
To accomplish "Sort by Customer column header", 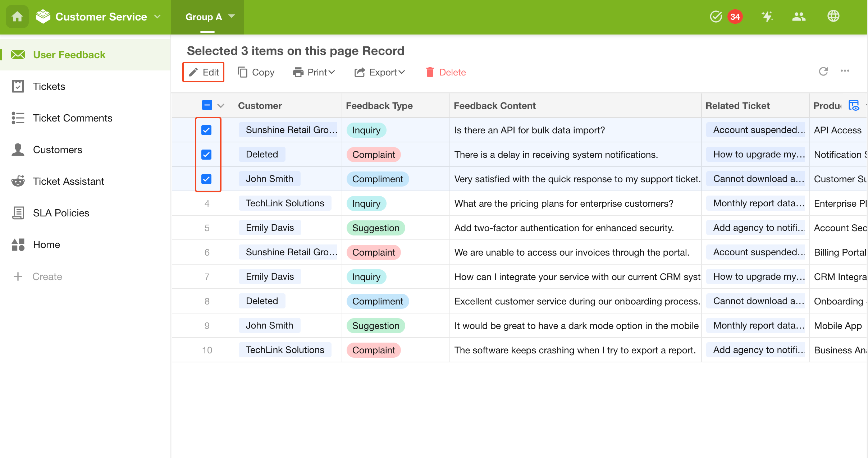I will 260,106.
